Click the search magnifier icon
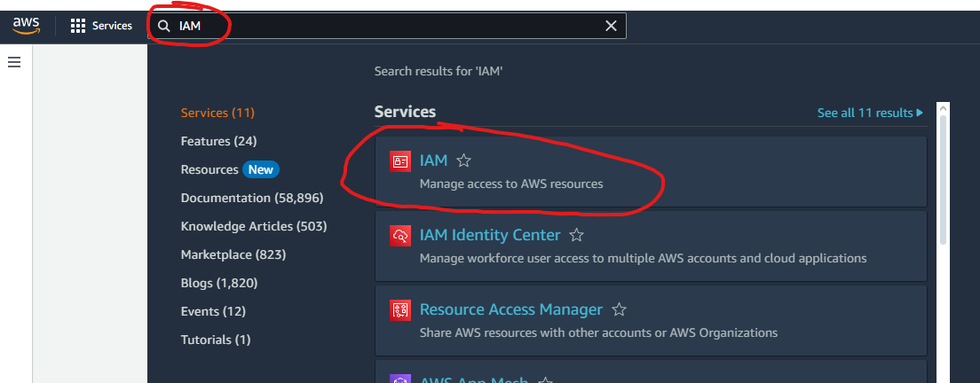980x383 pixels. coord(163,27)
